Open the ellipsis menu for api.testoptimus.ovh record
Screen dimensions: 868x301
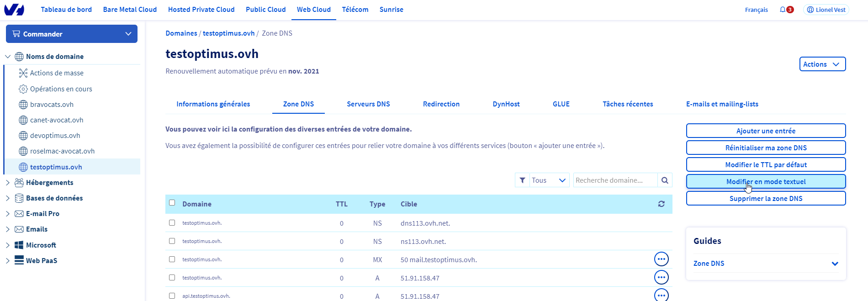point(661,295)
